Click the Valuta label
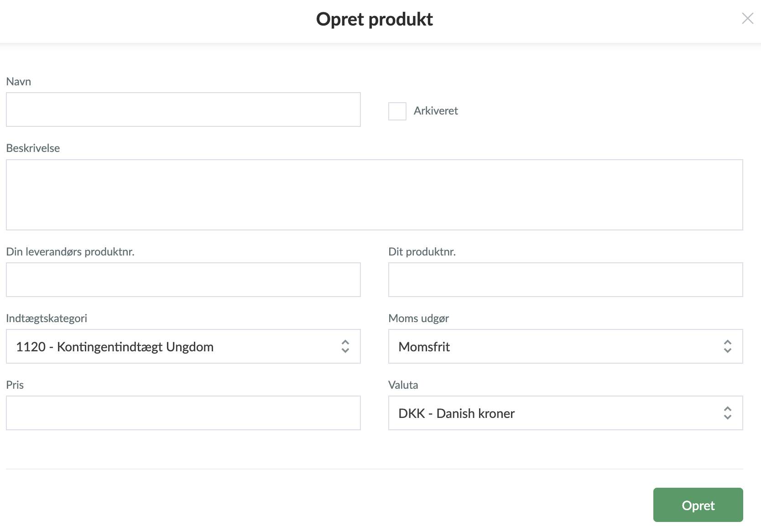Screen dimensions: 761x532 tap(403, 385)
